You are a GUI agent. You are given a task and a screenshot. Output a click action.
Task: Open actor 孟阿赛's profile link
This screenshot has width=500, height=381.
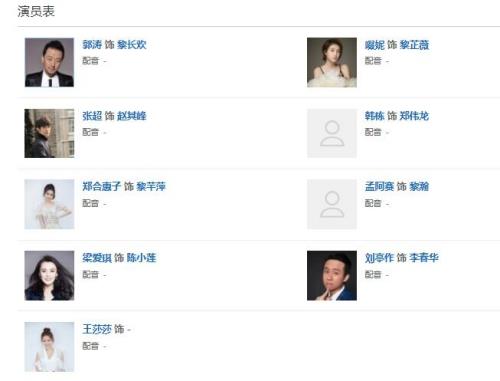[x=379, y=186]
